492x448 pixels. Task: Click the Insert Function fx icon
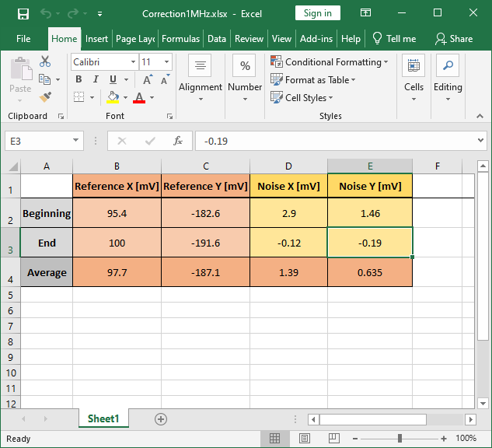point(178,141)
